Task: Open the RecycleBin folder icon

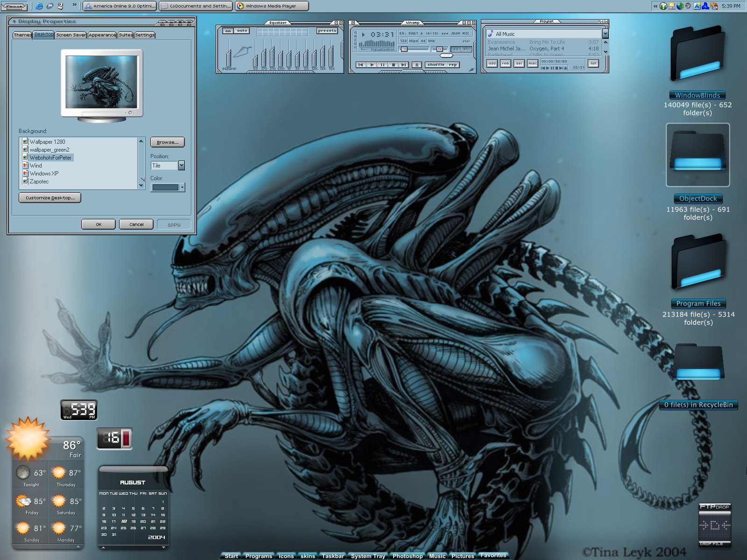Action: pos(698,363)
